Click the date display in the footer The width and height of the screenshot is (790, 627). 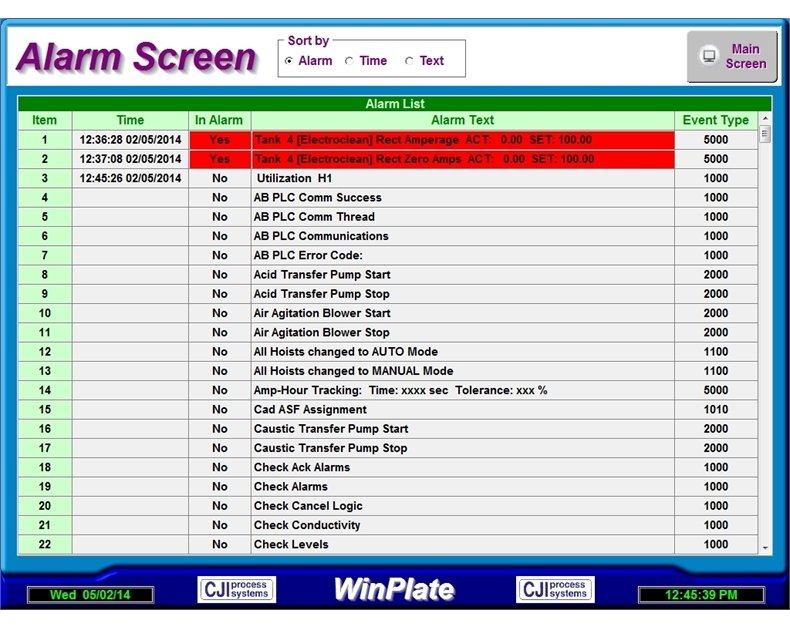point(89,595)
